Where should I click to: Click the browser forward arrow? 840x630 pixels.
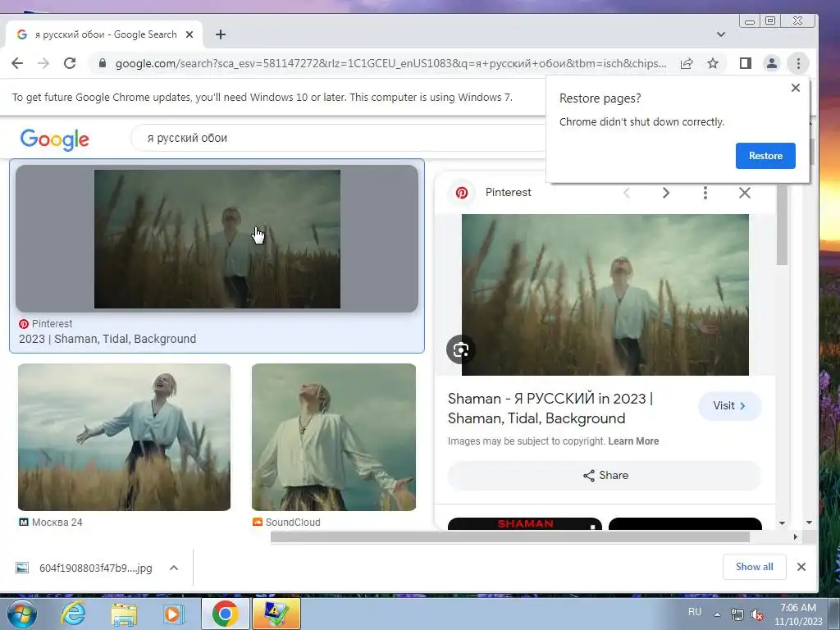tap(43, 63)
